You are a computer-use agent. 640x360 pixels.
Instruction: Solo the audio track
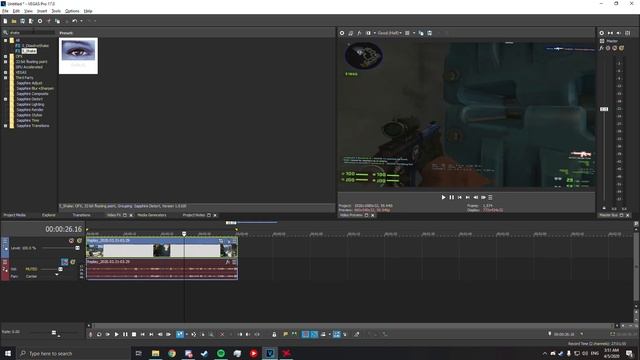pos(73,262)
